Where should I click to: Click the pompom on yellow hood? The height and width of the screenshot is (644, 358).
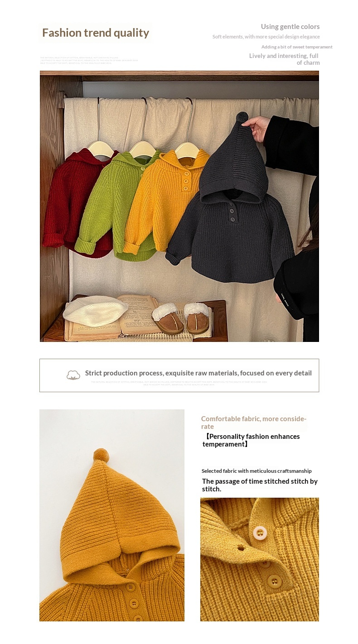[101, 455]
